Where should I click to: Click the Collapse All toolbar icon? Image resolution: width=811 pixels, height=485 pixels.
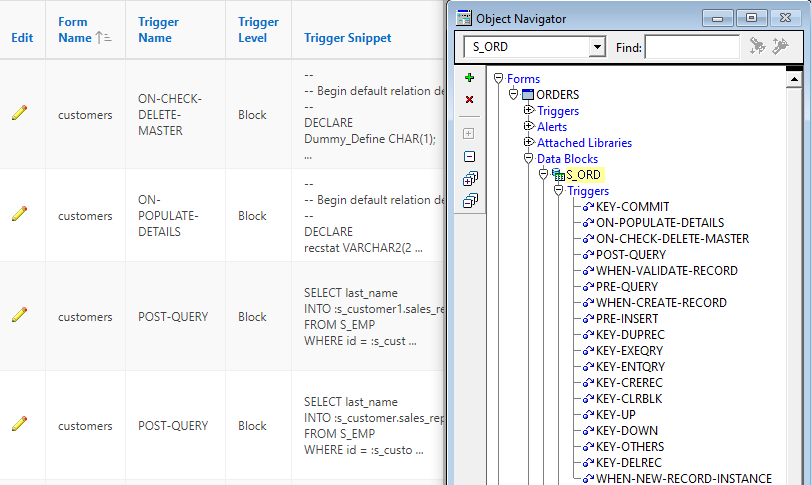[470, 201]
